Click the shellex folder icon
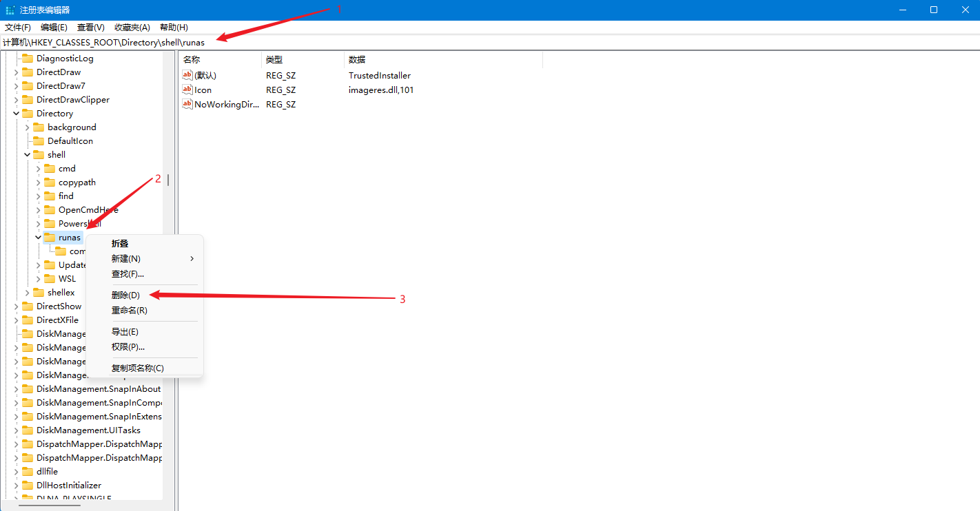This screenshot has height=511, width=980. coord(39,293)
